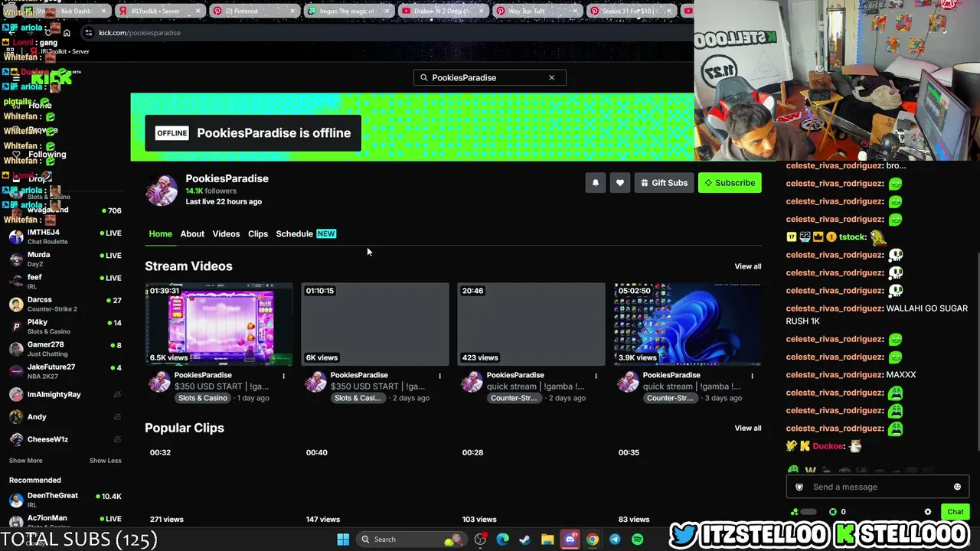Open DeenTheGreat recommended channel
Viewport: 980px width, 551px height.
(x=65, y=500)
